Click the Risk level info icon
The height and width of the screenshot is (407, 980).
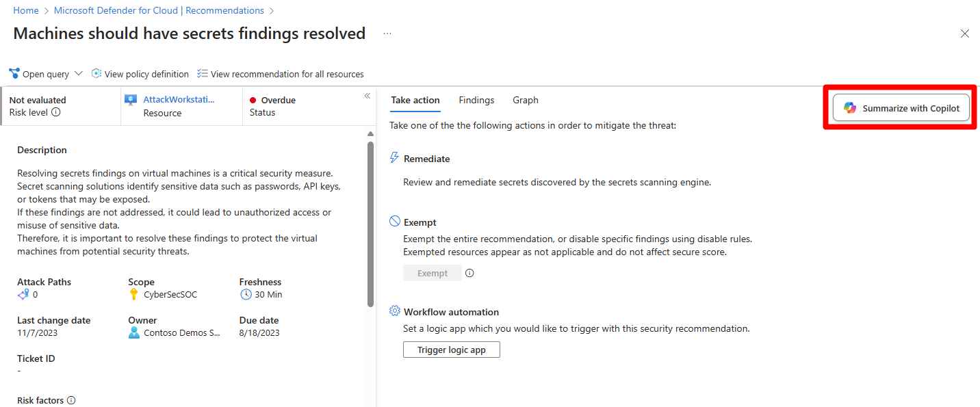tap(56, 112)
